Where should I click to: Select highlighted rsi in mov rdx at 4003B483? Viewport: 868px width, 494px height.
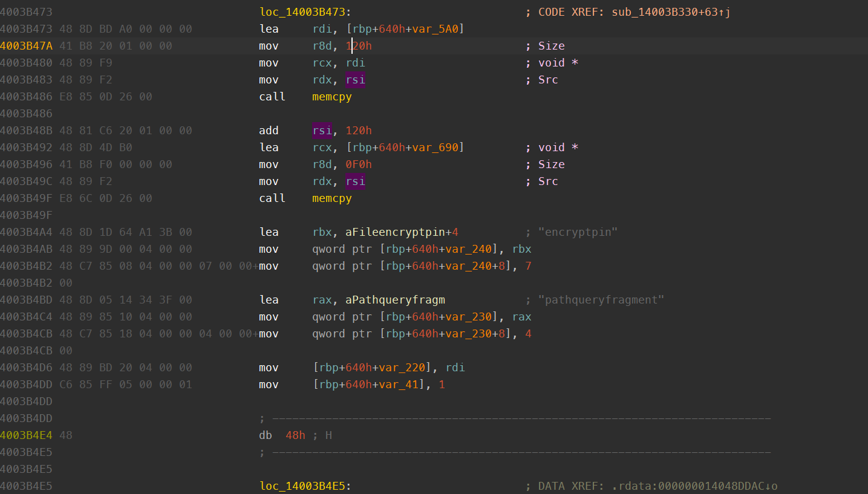[x=356, y=80]
